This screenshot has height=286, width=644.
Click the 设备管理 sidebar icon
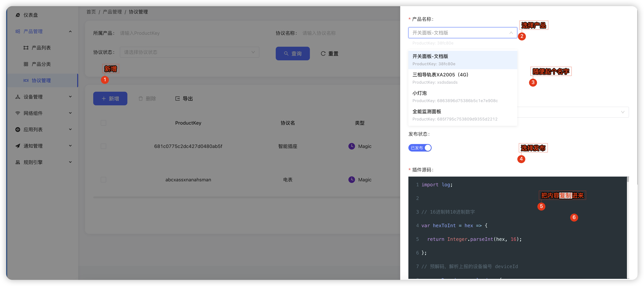pyautogui.click(x=18, y=97)
